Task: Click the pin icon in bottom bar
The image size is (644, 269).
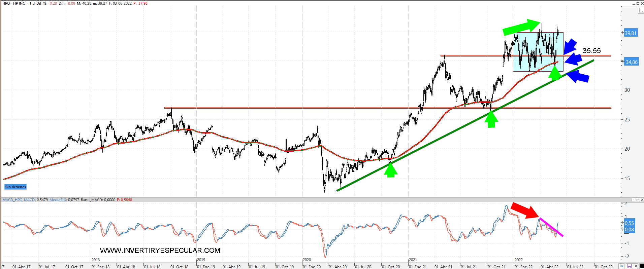Action: click(x=635, y=266)
